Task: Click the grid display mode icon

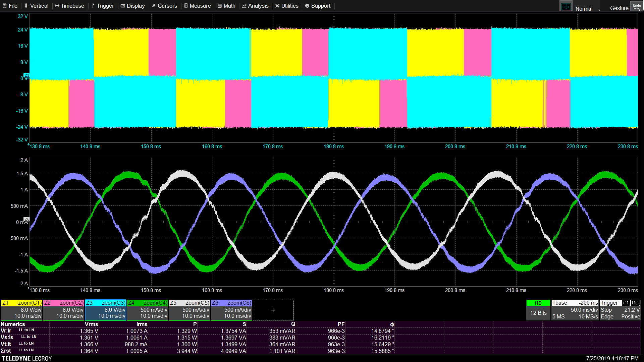Action: tap(566, 7)
